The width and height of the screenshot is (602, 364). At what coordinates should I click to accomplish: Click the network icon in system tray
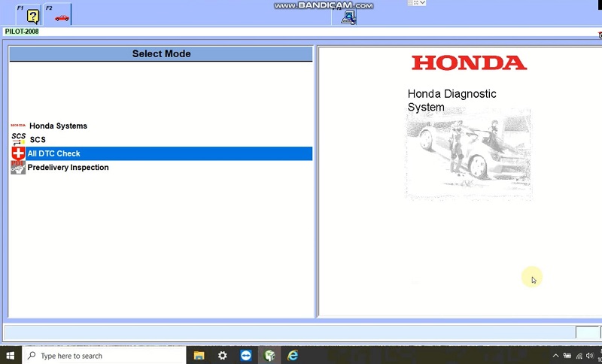click(579, 356)
